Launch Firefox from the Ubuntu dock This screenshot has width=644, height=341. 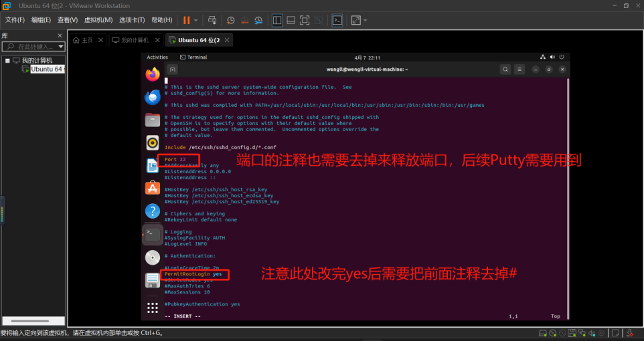pos(153,75)
